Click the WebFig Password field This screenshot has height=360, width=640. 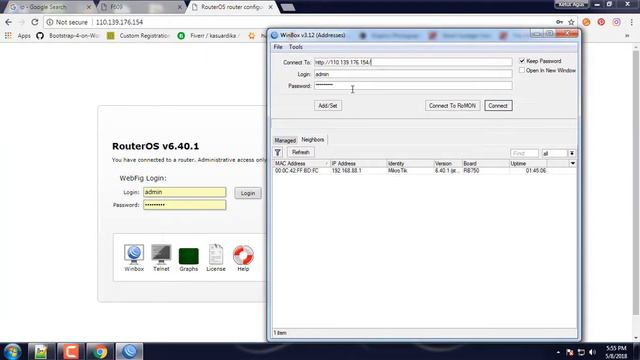(184, 205)
